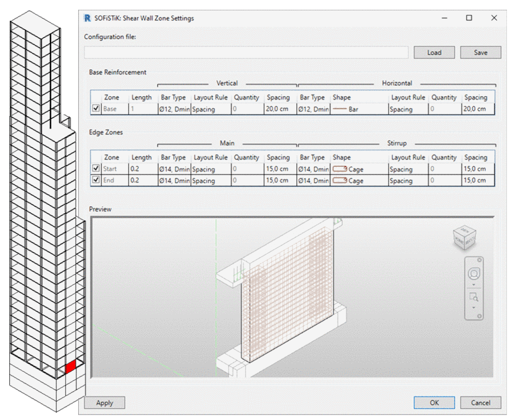Toggle the Start edge zone checkbox
Screen dimensions: 525x420
tap(96, 168)
